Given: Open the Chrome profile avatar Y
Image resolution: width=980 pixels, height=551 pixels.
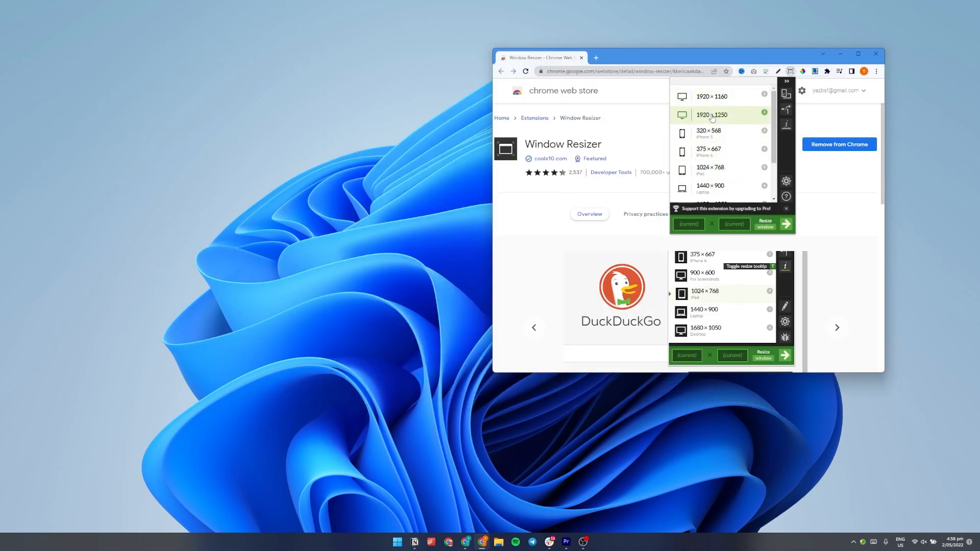Looking at the screenshot, I should [x=864, y=71].
